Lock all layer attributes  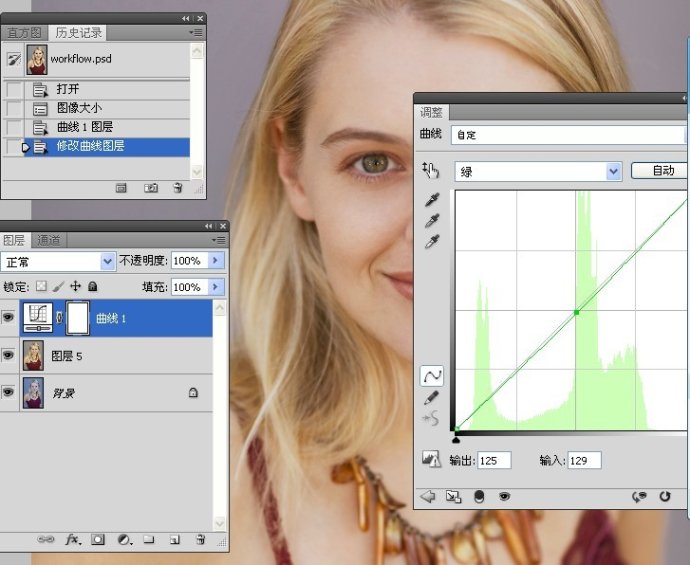92,286
